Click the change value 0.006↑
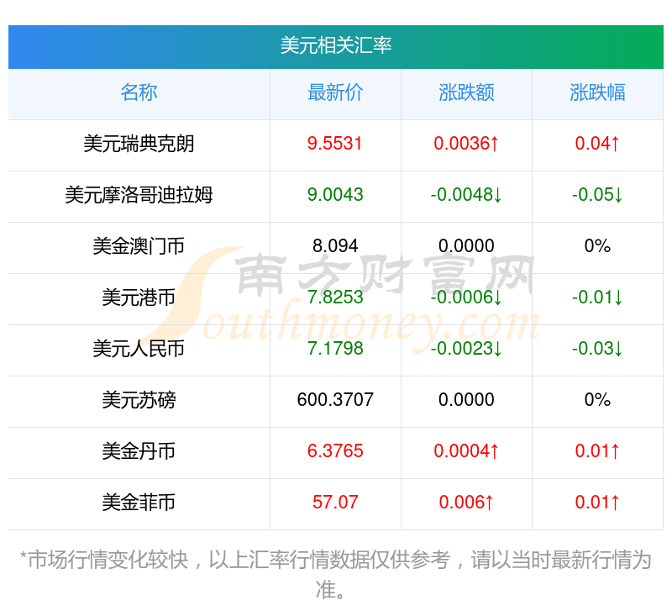672x616 pixels. pyautogui.click(x=466, y=503)
